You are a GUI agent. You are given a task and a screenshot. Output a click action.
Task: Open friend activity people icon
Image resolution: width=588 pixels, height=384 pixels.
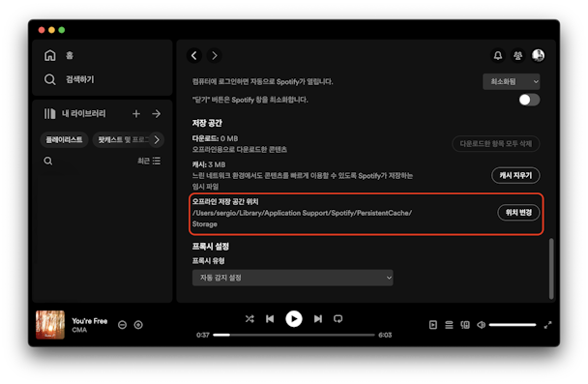[x=517, y=55]
